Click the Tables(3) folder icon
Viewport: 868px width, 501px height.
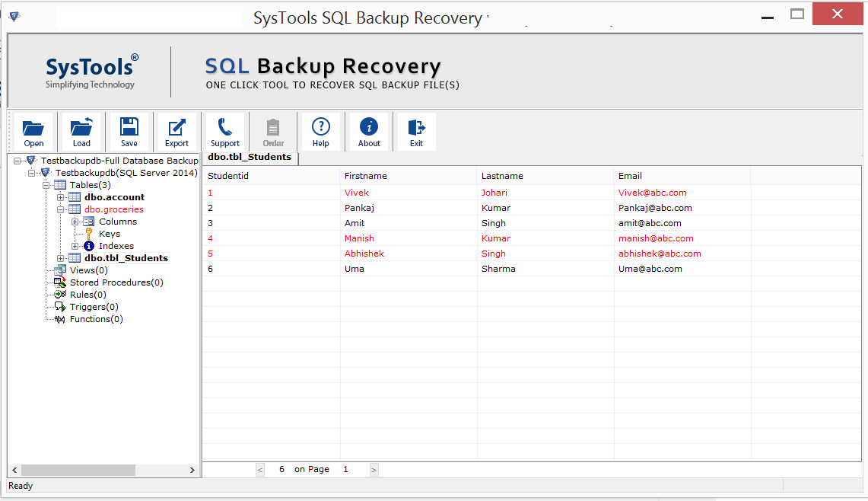pos(60,185)
